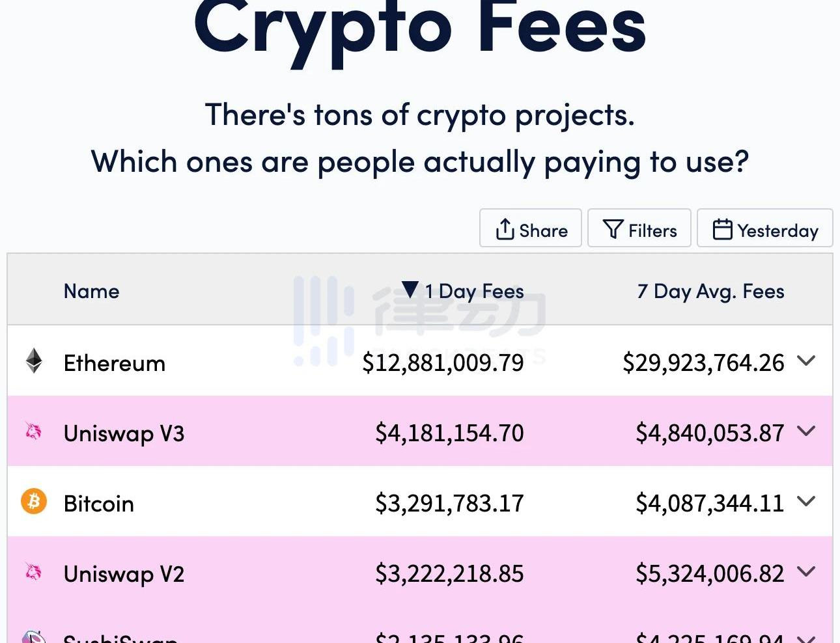Image resolution: width=840 pixels, height=643 pixels.
Task: Click the Uniswap V3 unicorn icon
Action: (x=33, y=431)
